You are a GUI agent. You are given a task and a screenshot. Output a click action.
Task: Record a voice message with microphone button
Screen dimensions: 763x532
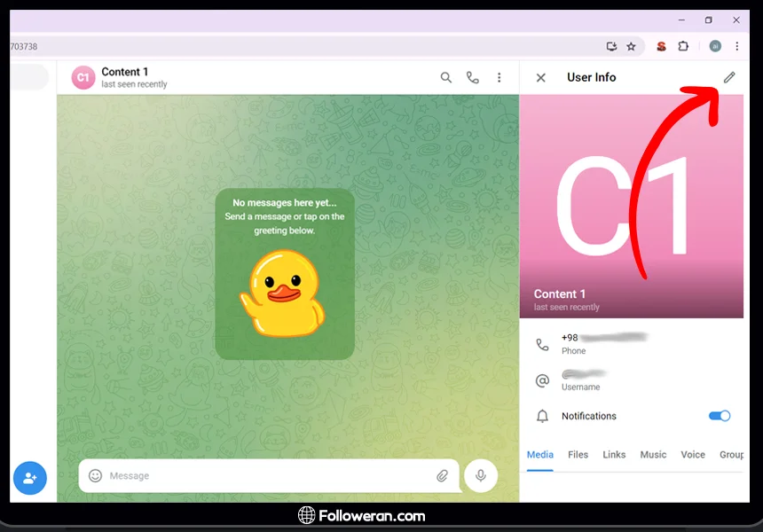tap(481, 476)
